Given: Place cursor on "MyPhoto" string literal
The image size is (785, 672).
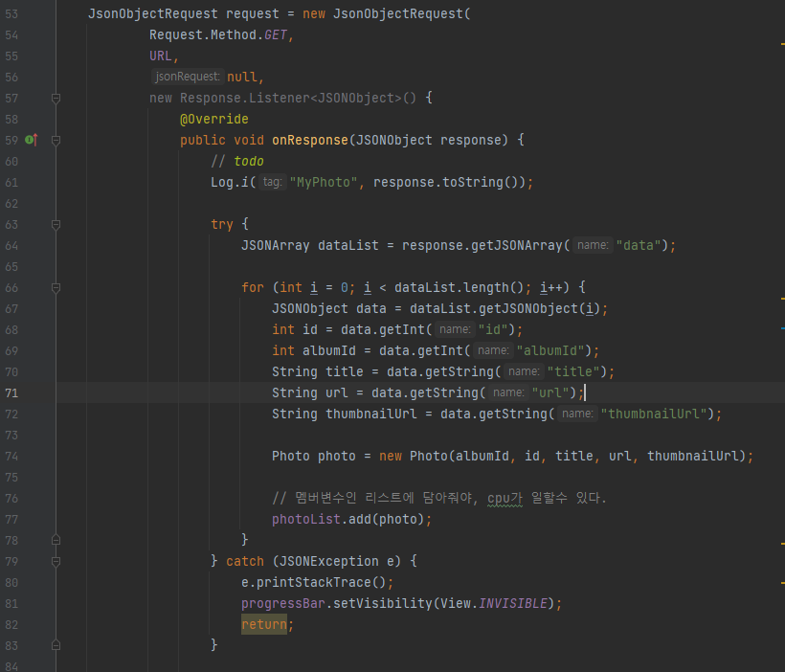Looking at the screenshot, I should click(x=324, y=182).
